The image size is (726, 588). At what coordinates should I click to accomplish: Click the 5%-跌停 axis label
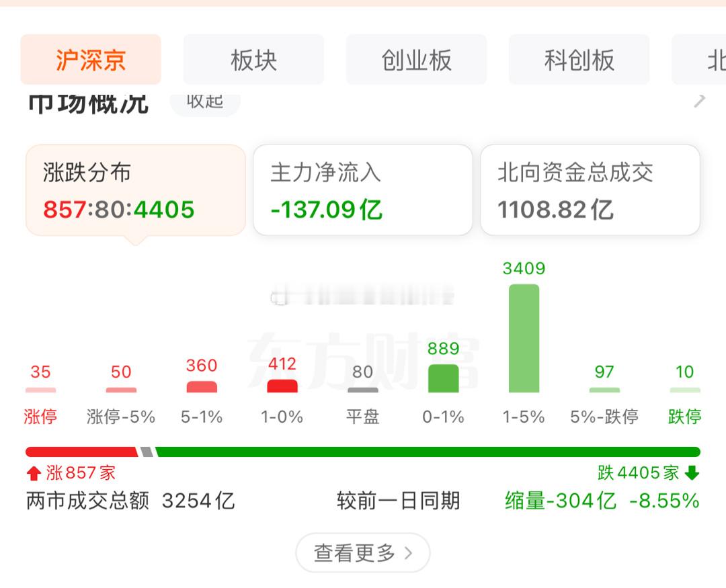pos(604,417)
